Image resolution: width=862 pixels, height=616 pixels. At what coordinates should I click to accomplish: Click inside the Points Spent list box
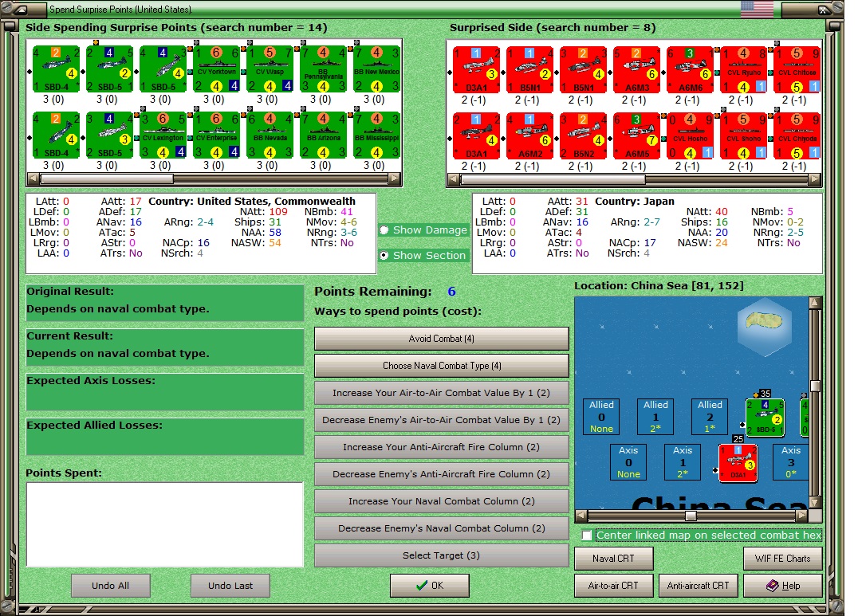click(x=165, y=525)
